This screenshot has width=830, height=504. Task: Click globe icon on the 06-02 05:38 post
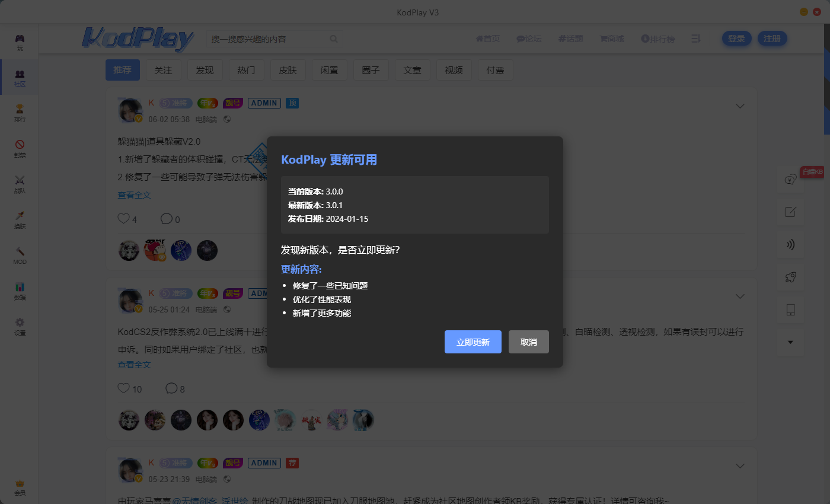tap(226, 119)
